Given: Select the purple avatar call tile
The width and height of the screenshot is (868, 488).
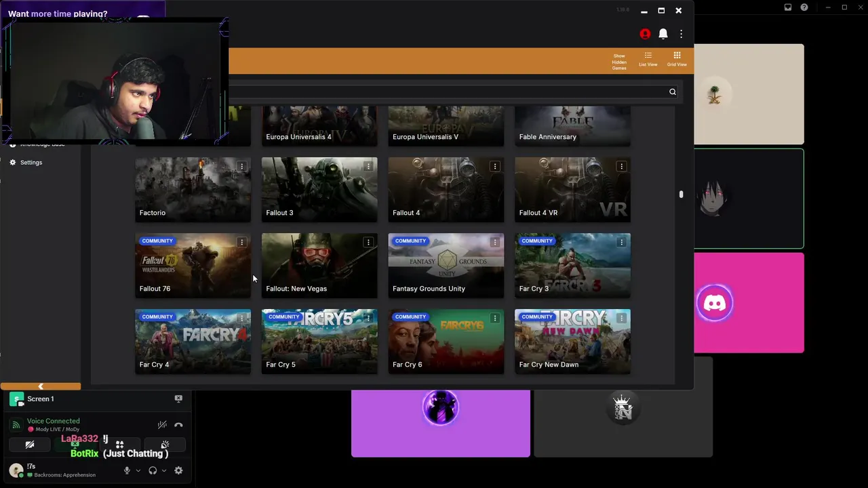Looking at the screenshot, I should [441, 423].
